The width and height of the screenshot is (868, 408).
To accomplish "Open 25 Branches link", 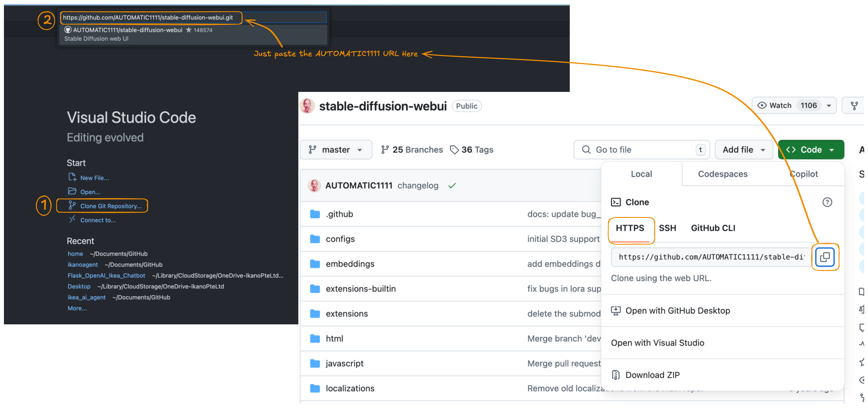I will tap(412, 149).
